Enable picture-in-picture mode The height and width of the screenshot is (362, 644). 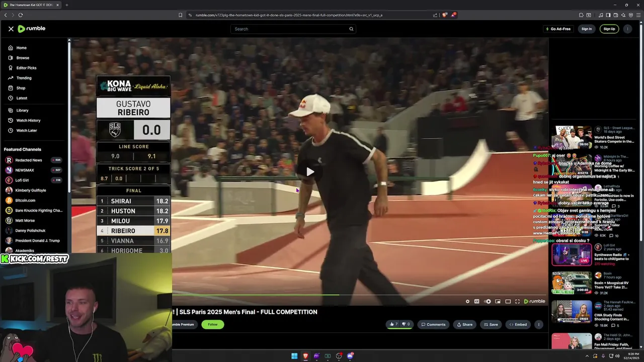498,301
